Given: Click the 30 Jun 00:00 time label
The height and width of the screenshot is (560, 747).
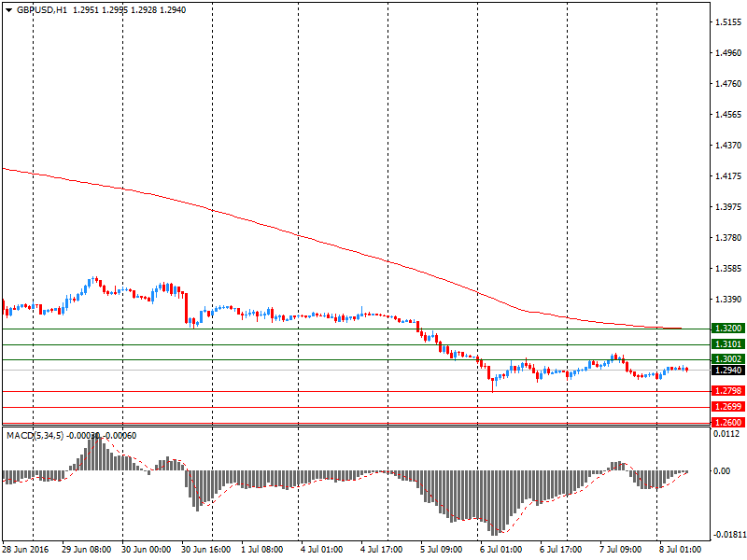Looking at the screenshot, I should [x=147, y=550].
